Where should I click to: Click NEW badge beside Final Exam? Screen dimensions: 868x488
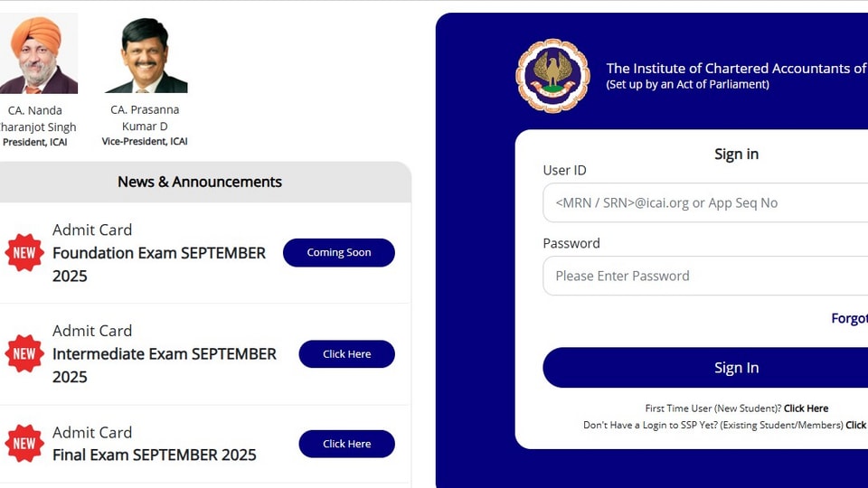tap(24, 443)
